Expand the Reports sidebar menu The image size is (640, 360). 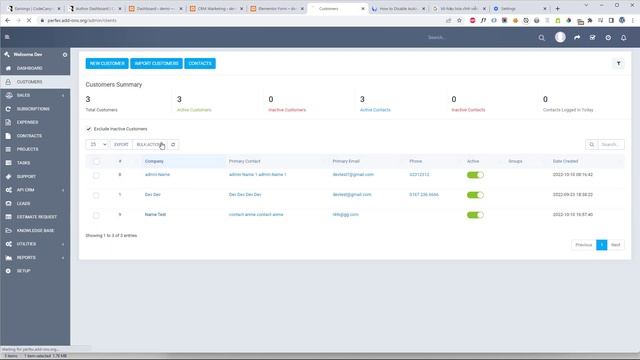[x=35, y=258]
